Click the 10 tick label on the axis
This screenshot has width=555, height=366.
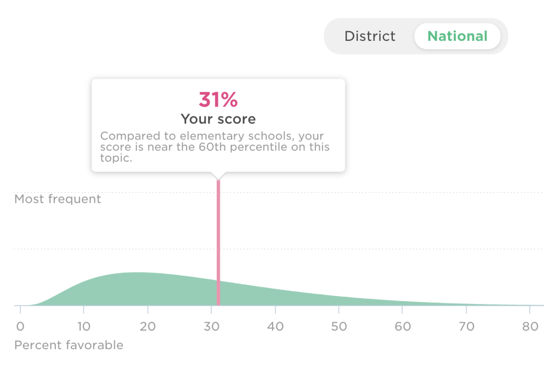point(84,326)
